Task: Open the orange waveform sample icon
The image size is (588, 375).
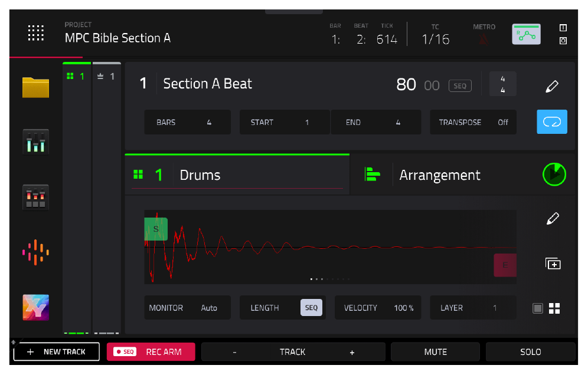Action: [35, 252]
